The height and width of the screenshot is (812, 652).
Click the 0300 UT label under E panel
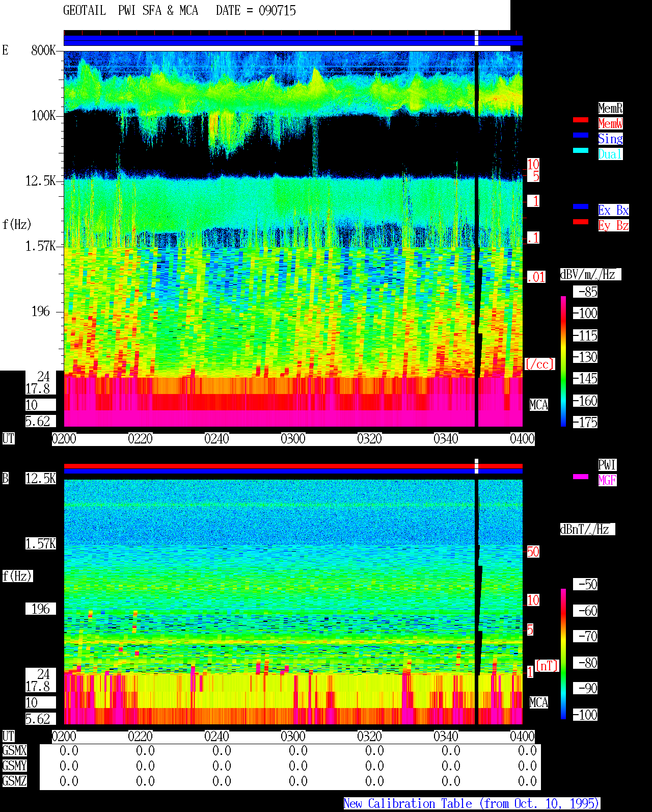point(293,438)
